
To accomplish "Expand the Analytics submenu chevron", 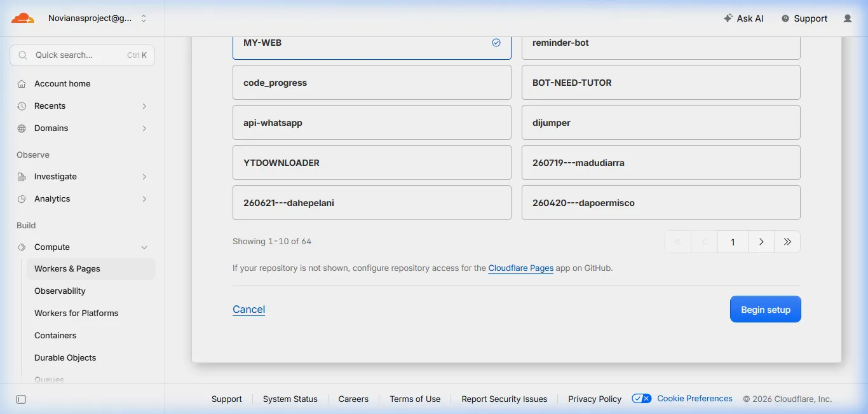I will 144,198.
